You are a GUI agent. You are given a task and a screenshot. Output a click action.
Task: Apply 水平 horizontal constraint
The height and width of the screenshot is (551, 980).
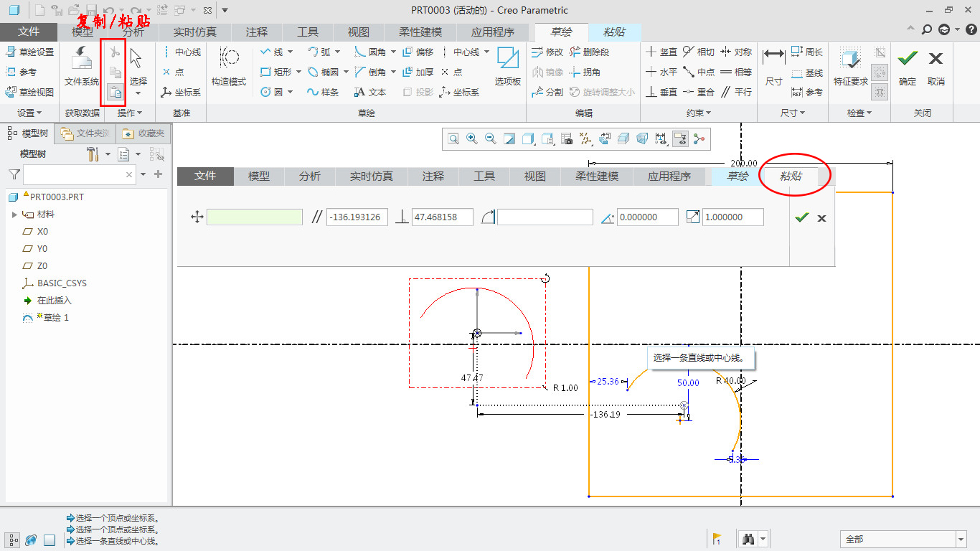coord(661,72)
